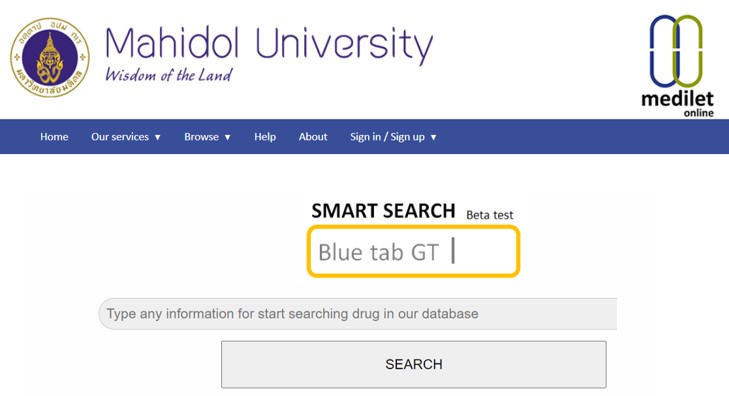Image resolution: width=729 pixels, height=396 pixels.
Task: Open the Home menu item
Action: (x=54, y=137)
